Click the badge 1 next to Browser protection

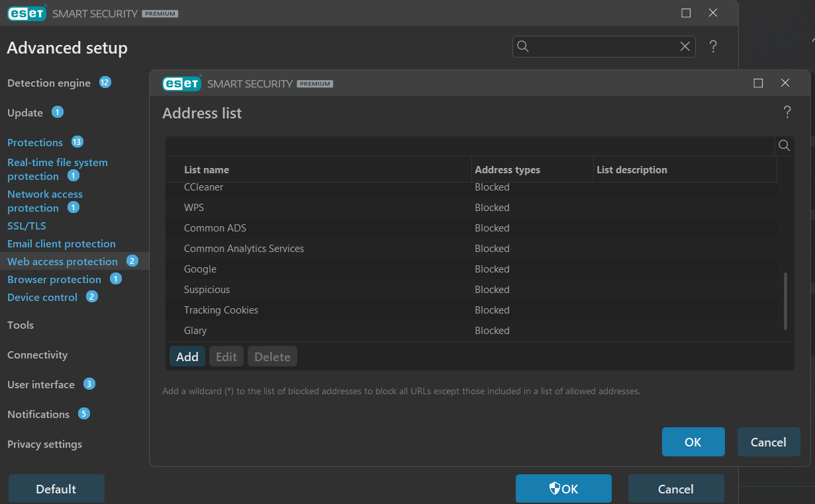point(116,279)
